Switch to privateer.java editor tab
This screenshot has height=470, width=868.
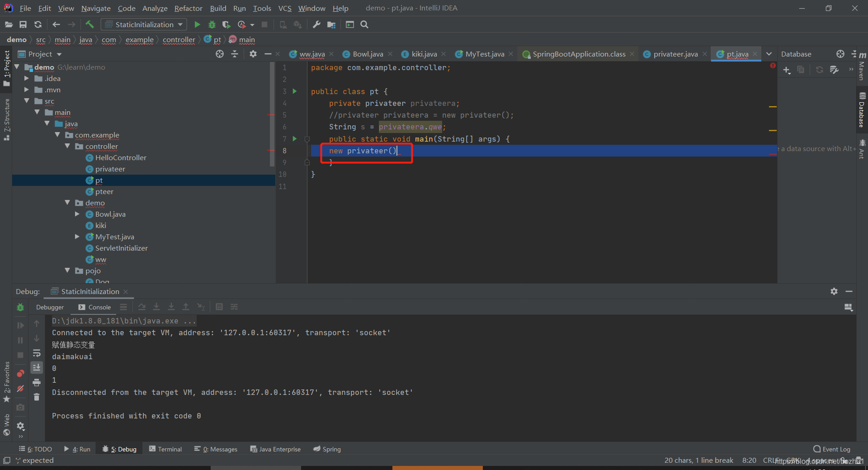pos(675,54)
